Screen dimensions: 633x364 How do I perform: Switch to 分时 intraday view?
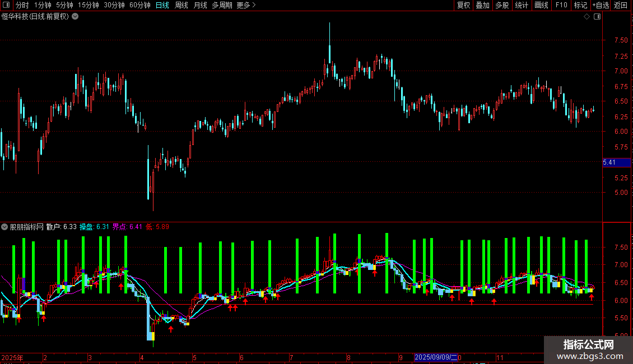pos(22,5)
